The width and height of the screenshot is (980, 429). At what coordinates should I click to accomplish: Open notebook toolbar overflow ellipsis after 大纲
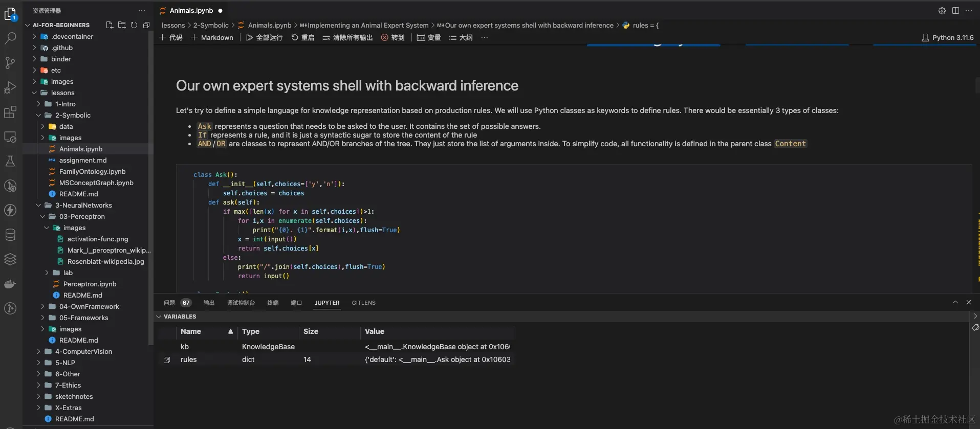[x=485, y=37]
